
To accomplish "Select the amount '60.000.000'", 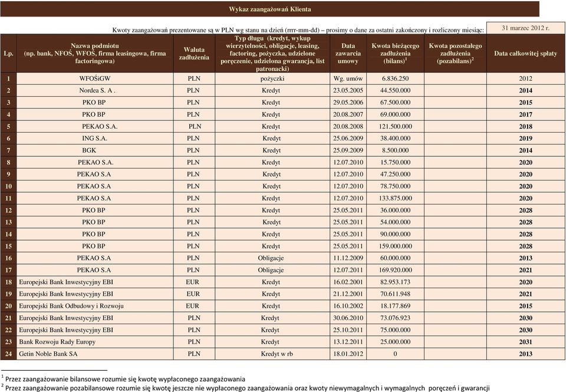I will [395, 258].
